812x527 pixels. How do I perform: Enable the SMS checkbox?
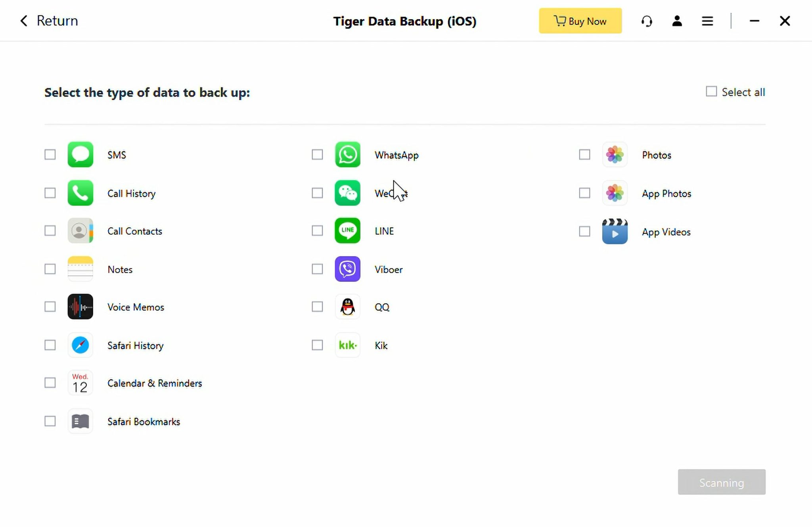click(50, 155)
